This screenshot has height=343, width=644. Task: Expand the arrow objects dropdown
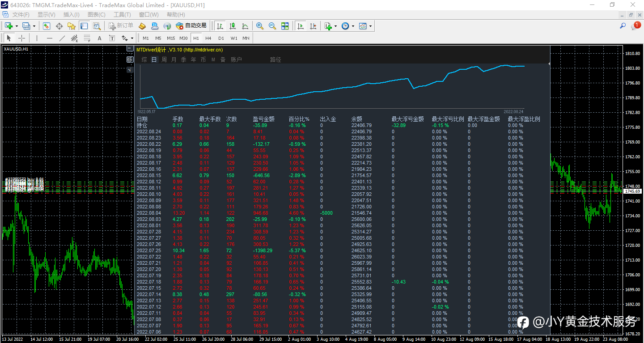(x=131, y=38)
